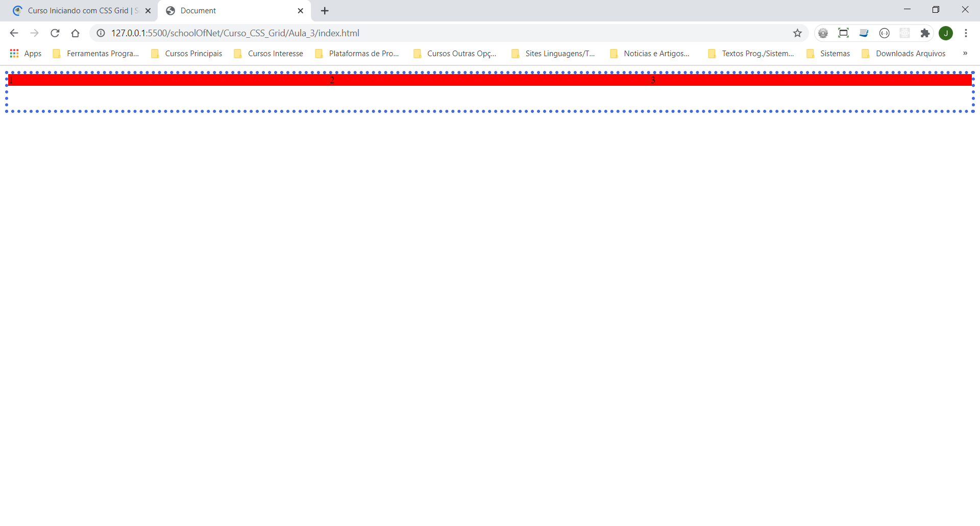Open the Noticias e Artigos... bookmark folder
Screen dimensions: 980x526
(650, 54)
